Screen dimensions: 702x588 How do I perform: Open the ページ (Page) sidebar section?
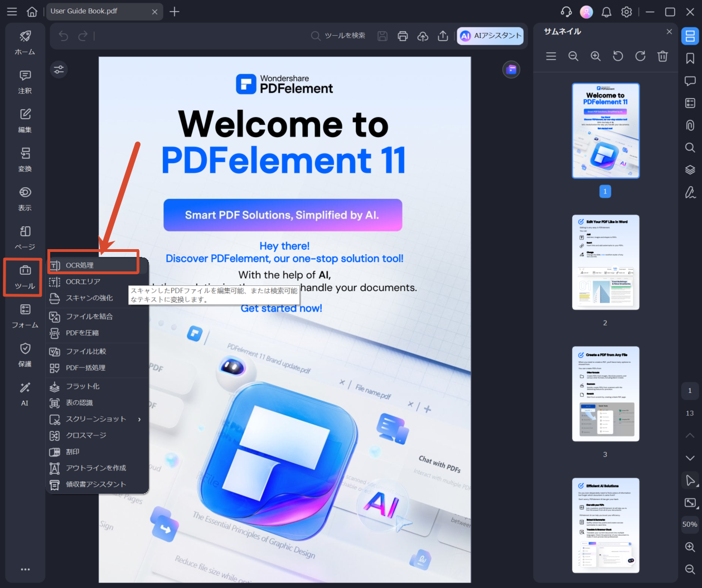[x=25, y=239]
